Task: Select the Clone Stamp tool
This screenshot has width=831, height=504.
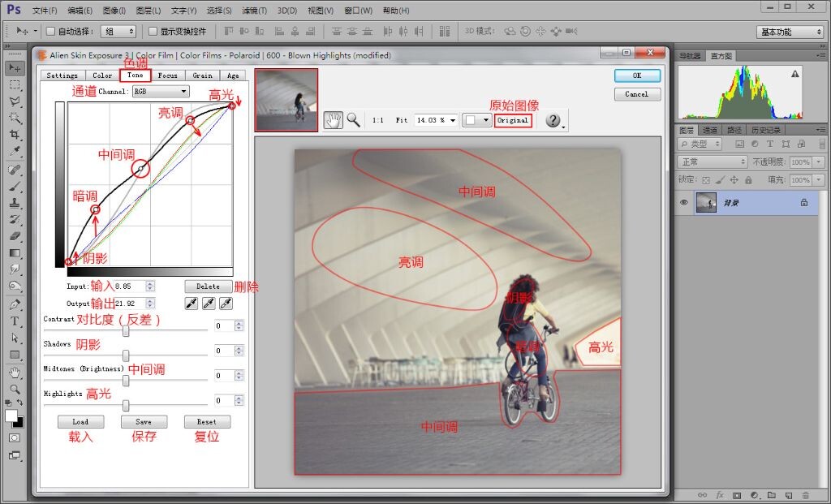Action: [x=15, y=203]
